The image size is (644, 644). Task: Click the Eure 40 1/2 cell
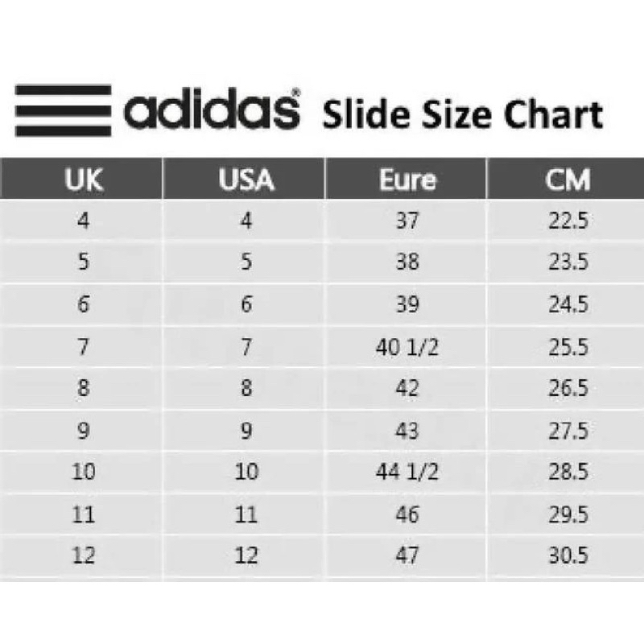[x=407, y=347]
